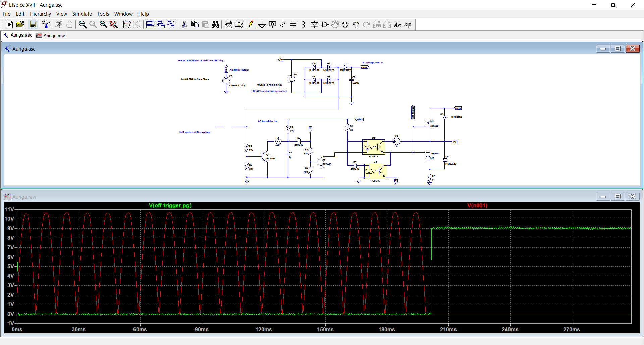Click the V(off-trigger,pg) trace label
The image size is (644, 345).
(x=170, y=206)
